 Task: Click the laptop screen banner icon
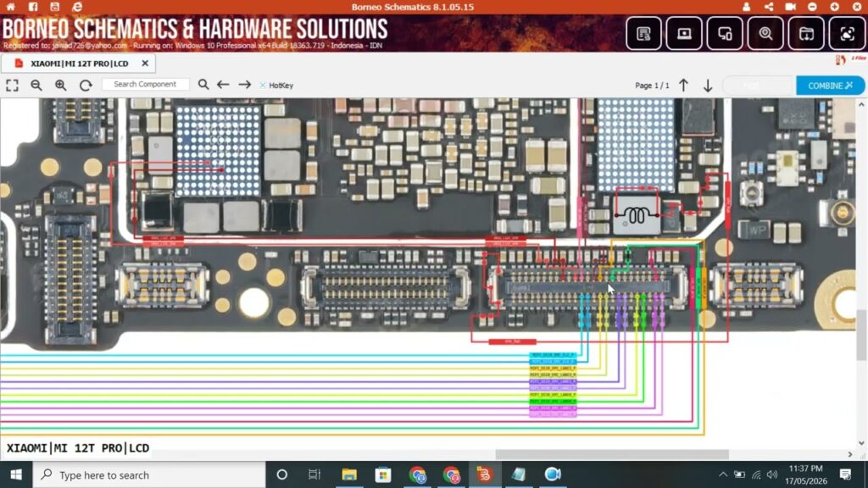[684, 34]
